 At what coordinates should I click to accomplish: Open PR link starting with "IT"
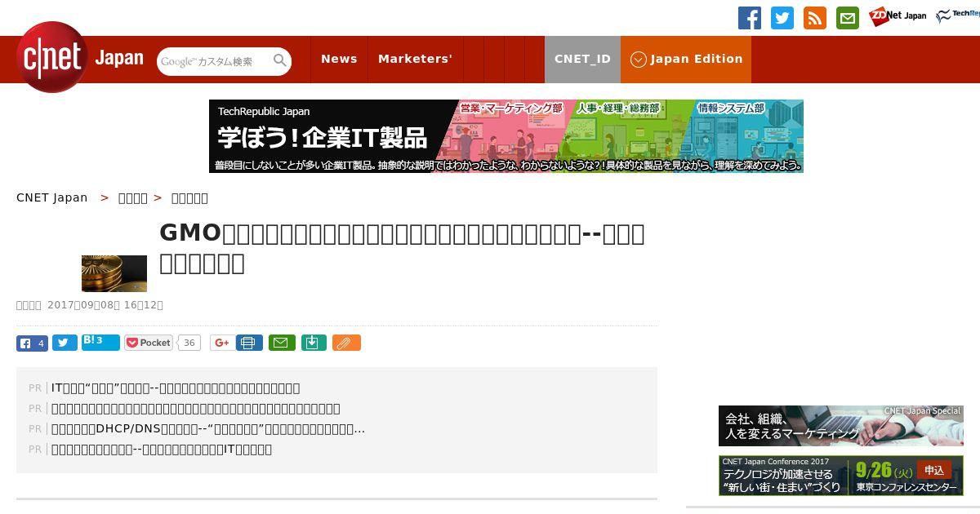(176, 388)
